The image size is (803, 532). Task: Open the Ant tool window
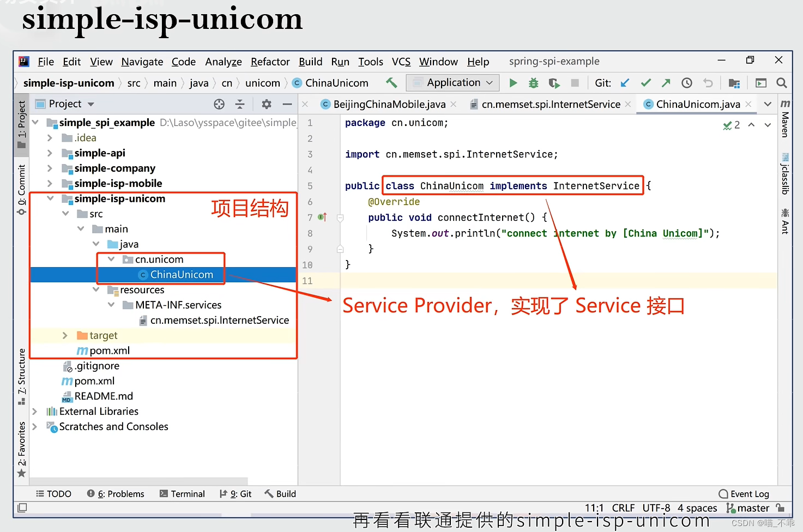[x=785, y=221]
